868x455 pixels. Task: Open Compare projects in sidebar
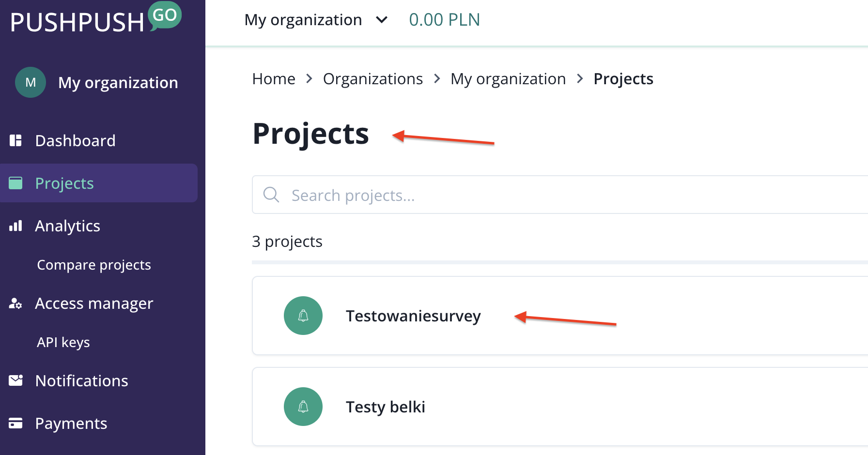click(x=94, y=265)
